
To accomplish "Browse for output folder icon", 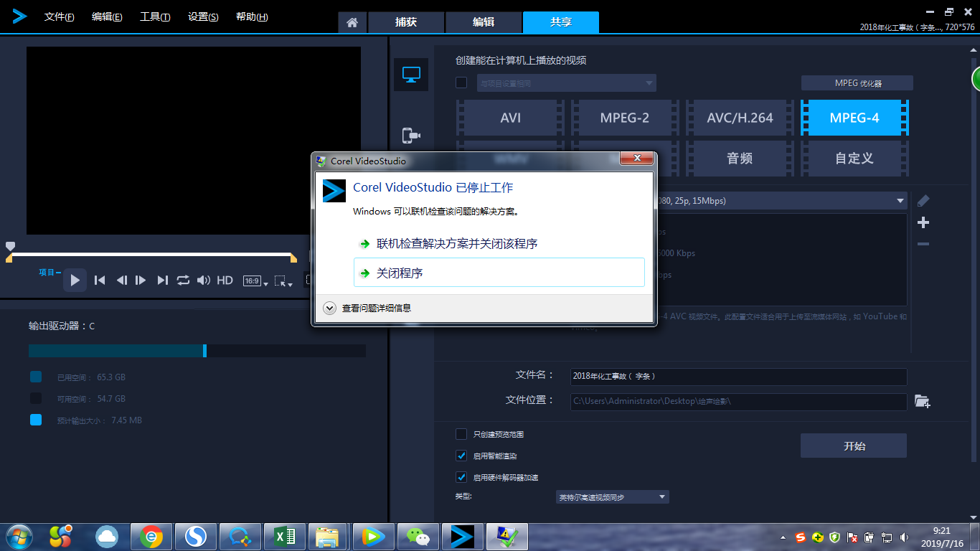I will tap(923, 401).
